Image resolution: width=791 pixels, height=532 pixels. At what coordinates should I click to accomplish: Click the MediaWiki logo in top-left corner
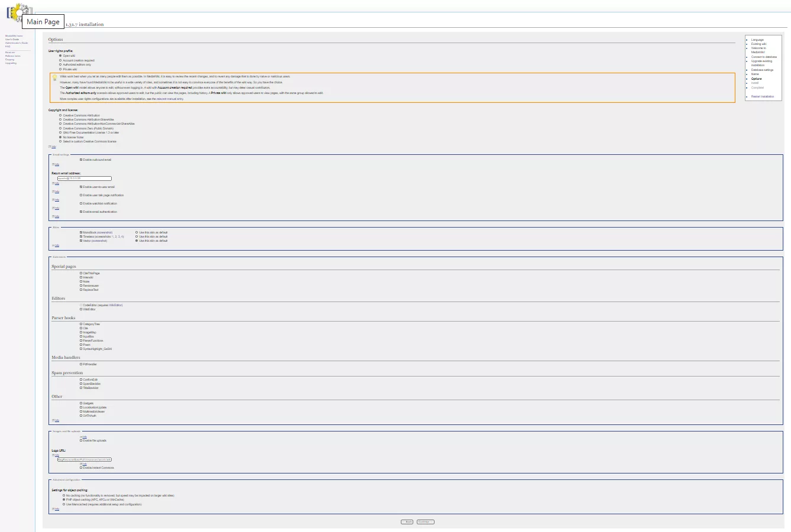[x=18, y=13]
